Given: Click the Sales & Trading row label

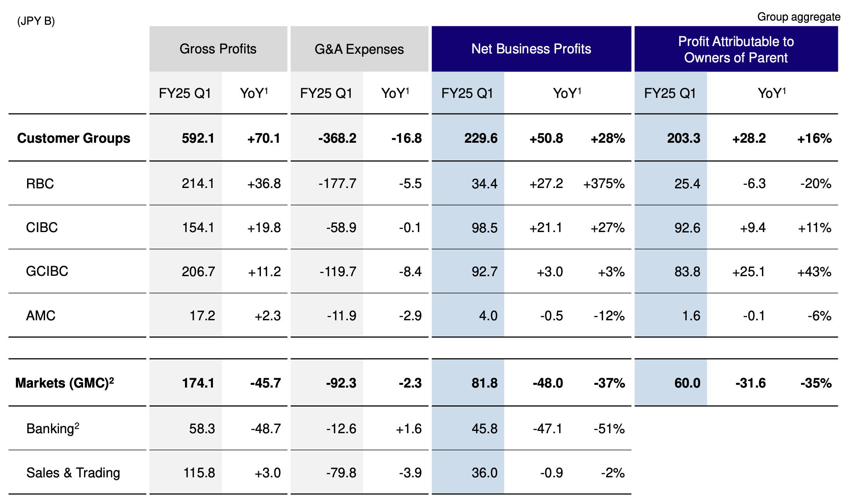Looking at the screenshot, I should coord(73,473).
